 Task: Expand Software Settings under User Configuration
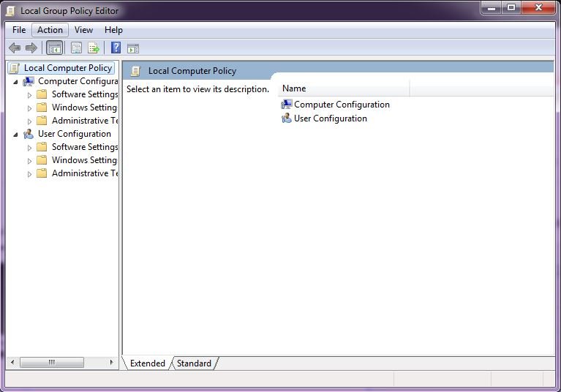[x=29, y=148]
